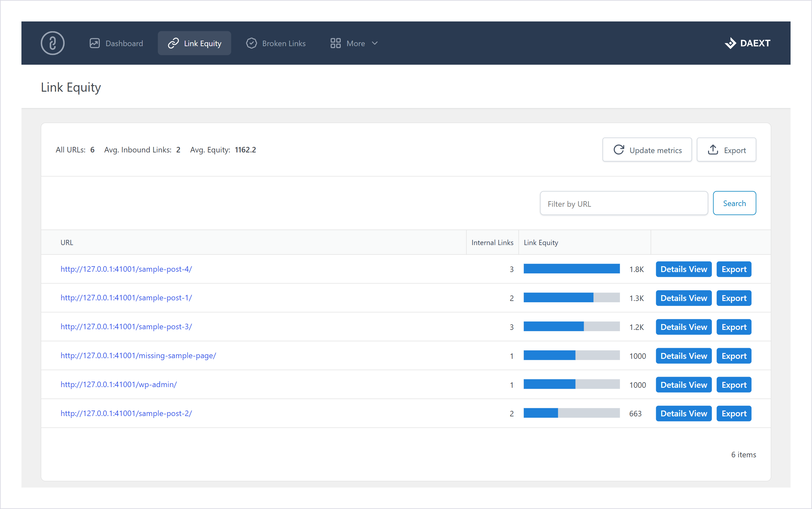The image size is (812, 509).
Task: Open Details View for sample-post-3
Action: click(683, 327)
